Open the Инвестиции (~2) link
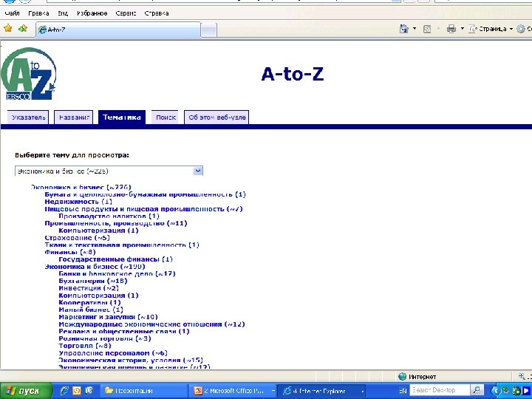The image size is (532, 399). (89, 288)
